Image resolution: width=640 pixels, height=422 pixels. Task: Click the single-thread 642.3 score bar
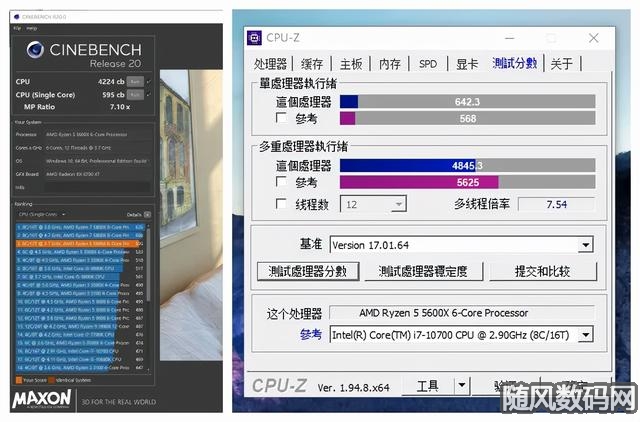(467, 102)
